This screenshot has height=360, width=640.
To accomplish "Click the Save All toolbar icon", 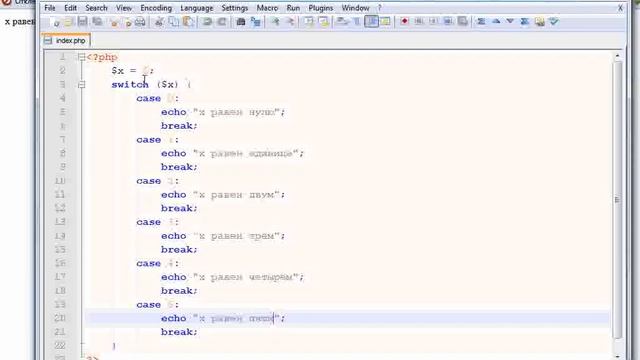I will (97, 22).
